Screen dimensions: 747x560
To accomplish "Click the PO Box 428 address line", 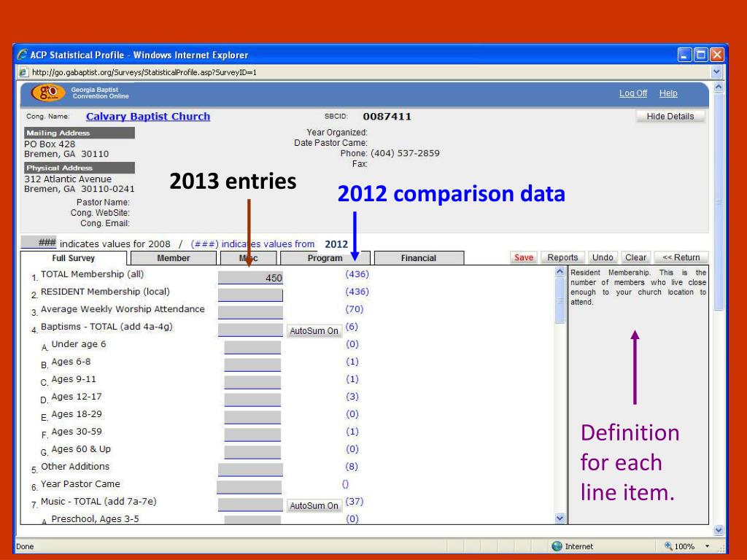I will pos(50,144).
